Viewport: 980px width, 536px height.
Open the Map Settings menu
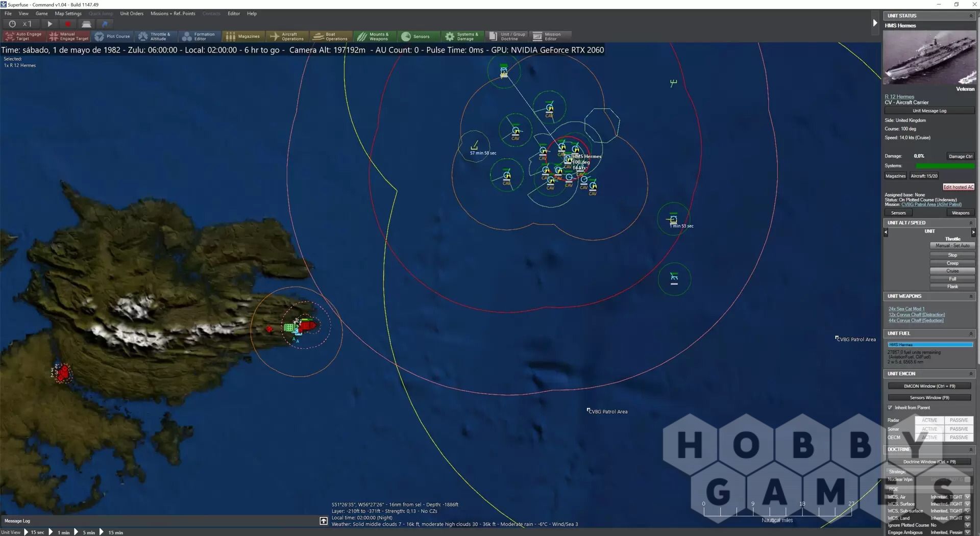[x=68, y=14]
